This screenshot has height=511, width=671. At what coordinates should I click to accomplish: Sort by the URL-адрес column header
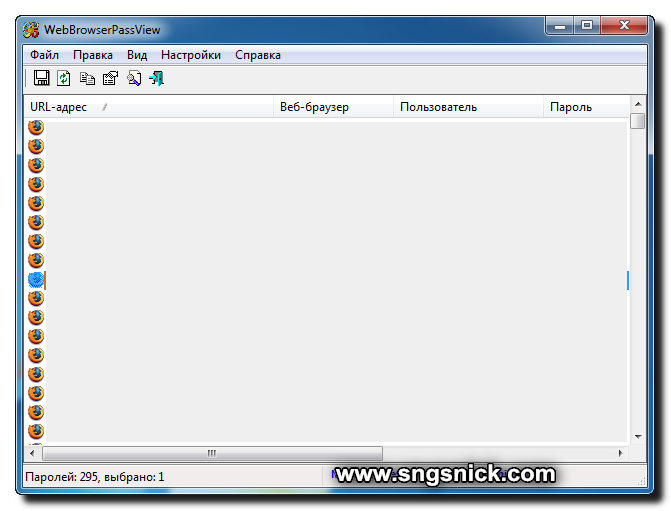[x=149, y=107]
